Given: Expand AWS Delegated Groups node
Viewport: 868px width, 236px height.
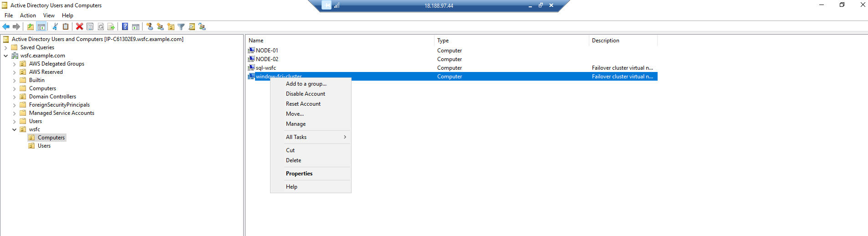Looking at the screenshot, I should (x=14, y=64).
